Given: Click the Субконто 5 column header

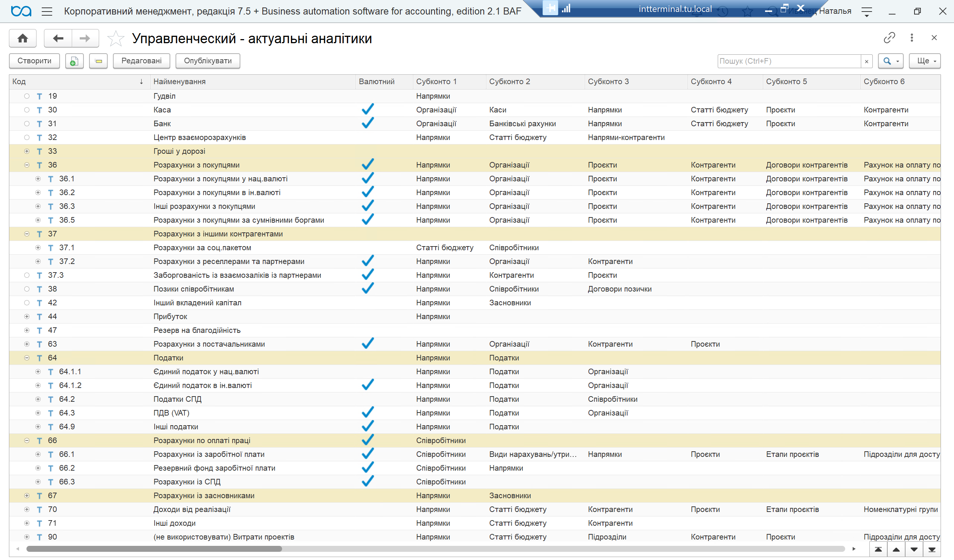Looking at the screenshot, I should (x=811, y=82).
